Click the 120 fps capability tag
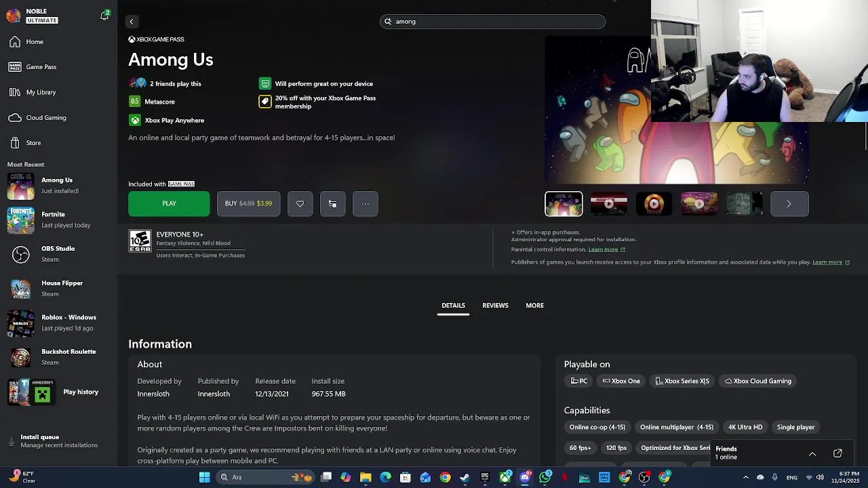The height and width of the screenshot is (488, 868). (616, 448)
